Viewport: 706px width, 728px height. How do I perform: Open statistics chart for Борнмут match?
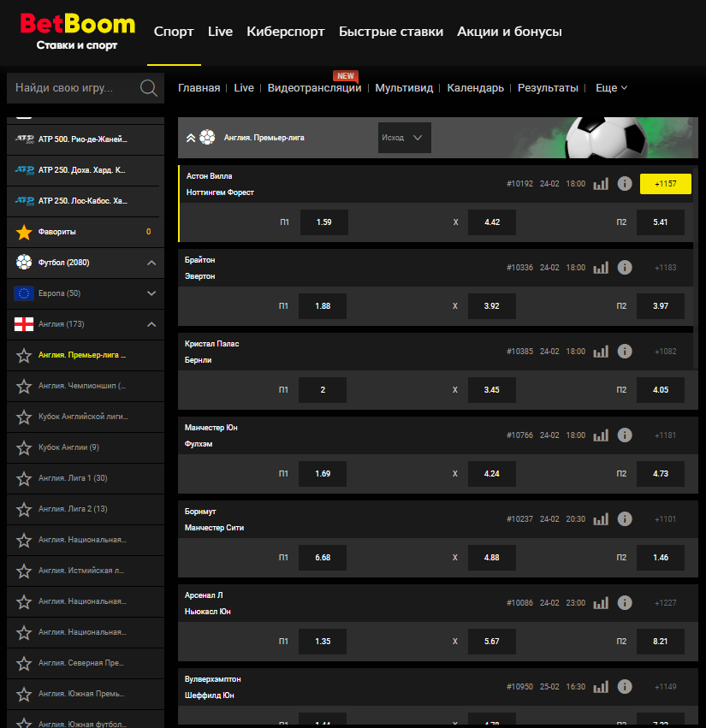click(x=601, y=519)
